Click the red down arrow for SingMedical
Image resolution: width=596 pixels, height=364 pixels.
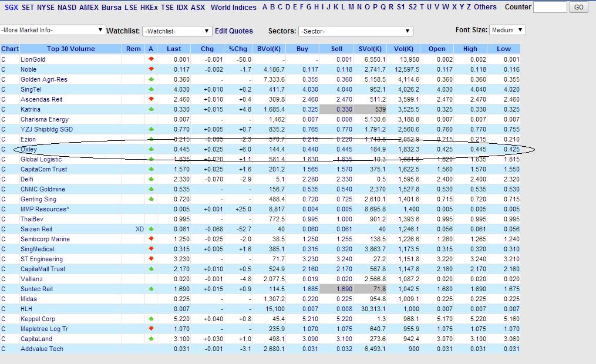tap(151, 248)
